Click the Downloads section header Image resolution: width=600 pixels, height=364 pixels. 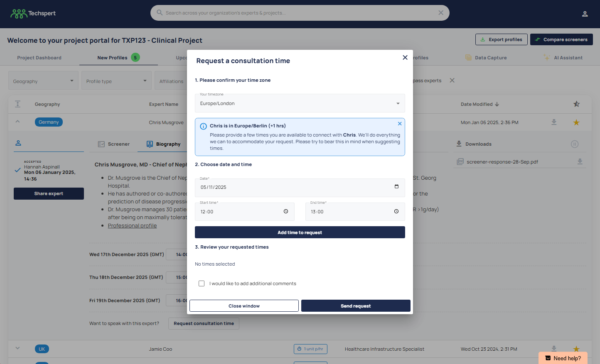coord(478,144)
